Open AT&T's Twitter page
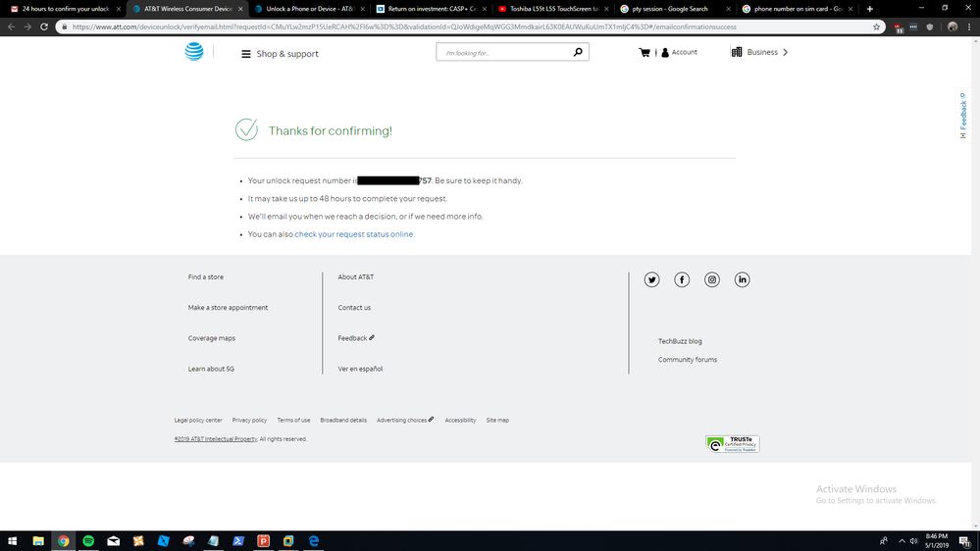Viewport: 980px width, 551px height. 651,279
